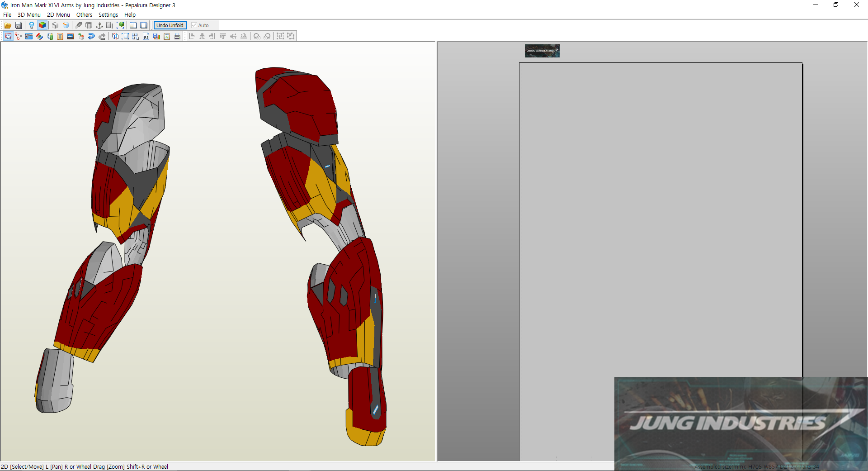Image resolution: width=868 pixels, height=471 pixels.
Task: Click the blue ruler measure tool icon
Action: click(29, 36)
